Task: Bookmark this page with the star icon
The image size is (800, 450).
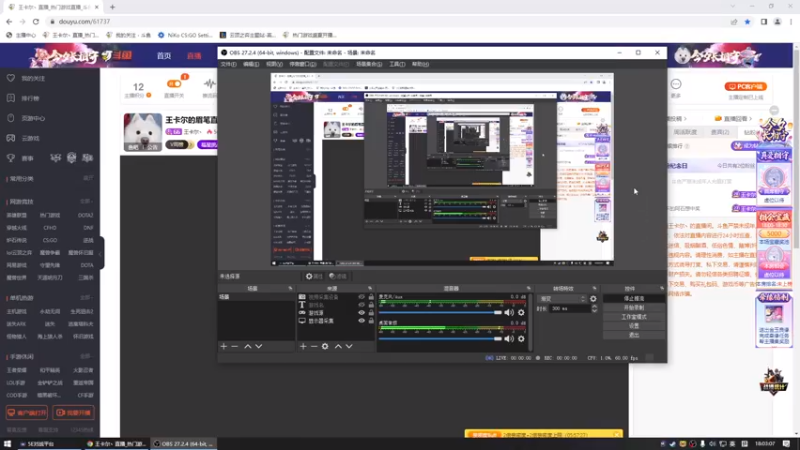Action: (747, 21)
